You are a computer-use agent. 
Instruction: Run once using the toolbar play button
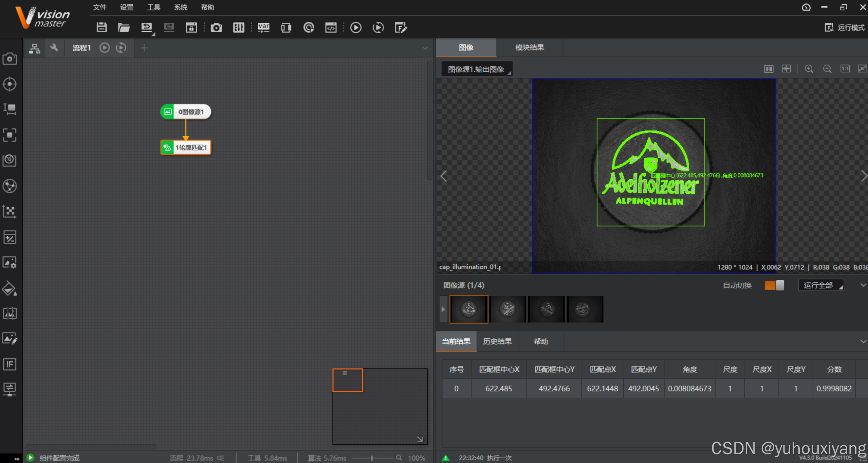pyautogui.click(x=356, y=28)
